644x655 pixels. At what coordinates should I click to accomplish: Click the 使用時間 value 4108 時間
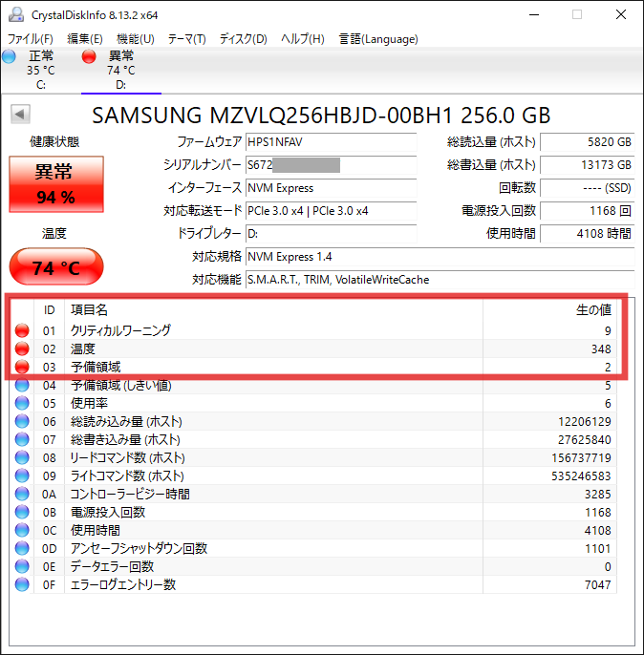588,234
